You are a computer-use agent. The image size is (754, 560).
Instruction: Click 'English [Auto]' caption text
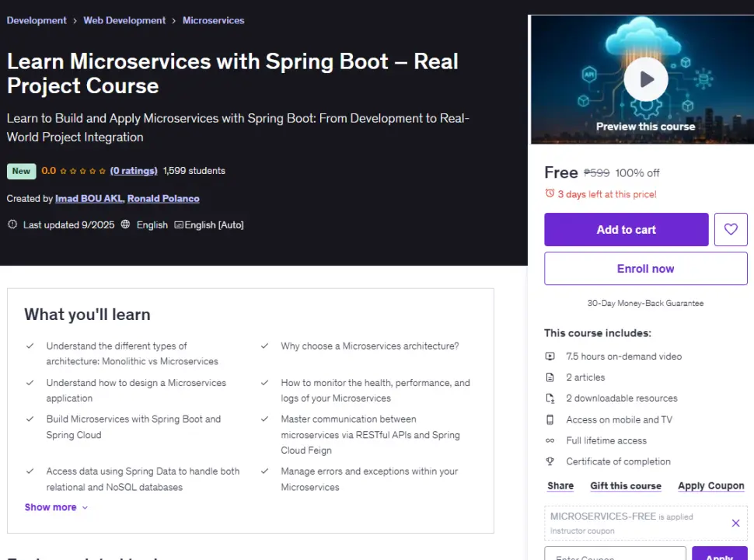pos(214,225)
